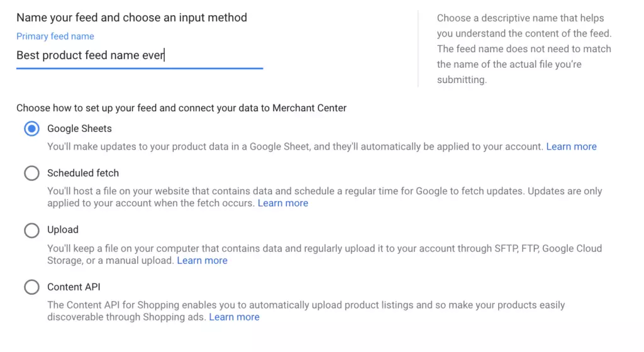The image size is (644, 352).
Task: Open Learn more link for Scheduled fetch
Action: coord(282,203)
